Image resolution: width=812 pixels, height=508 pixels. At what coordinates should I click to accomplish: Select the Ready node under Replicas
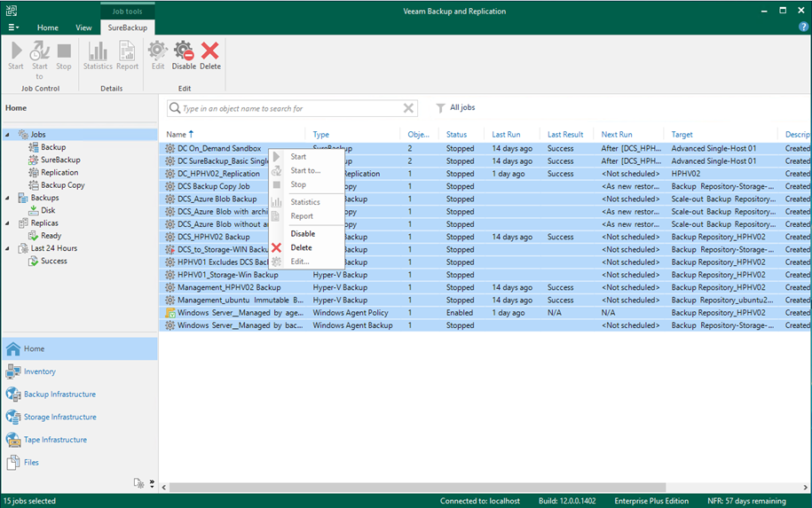pyautogui.click(x=51, y=235)
